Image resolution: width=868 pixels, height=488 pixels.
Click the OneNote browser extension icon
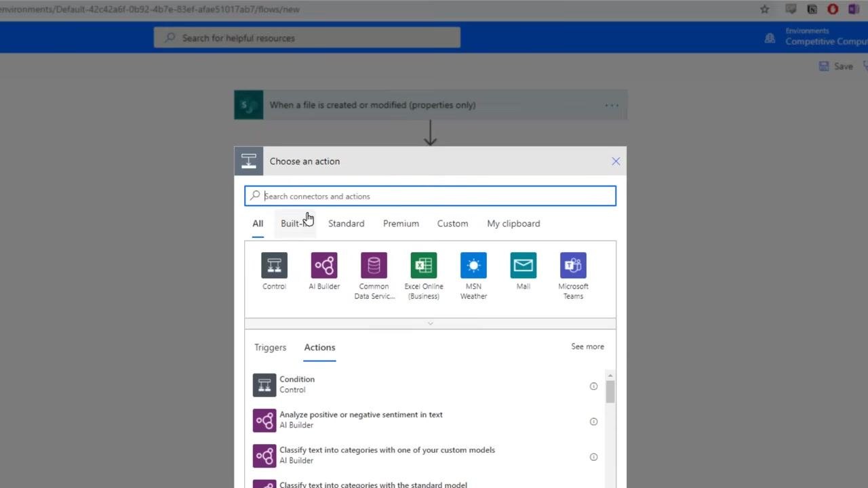click(x=853, y=9)
